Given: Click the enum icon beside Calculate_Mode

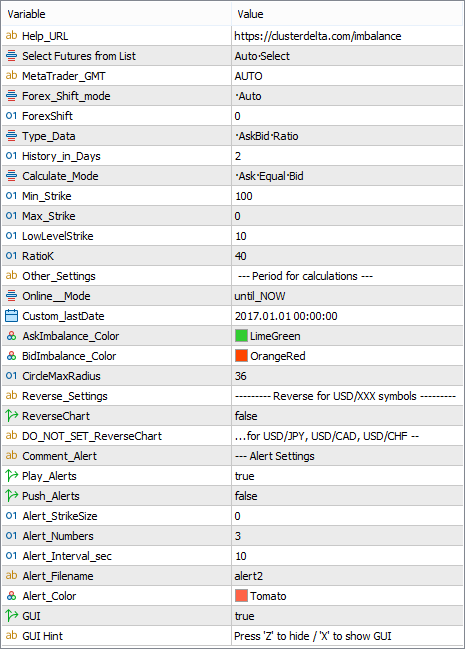Looking at the screenshot, I should [11, 176].
